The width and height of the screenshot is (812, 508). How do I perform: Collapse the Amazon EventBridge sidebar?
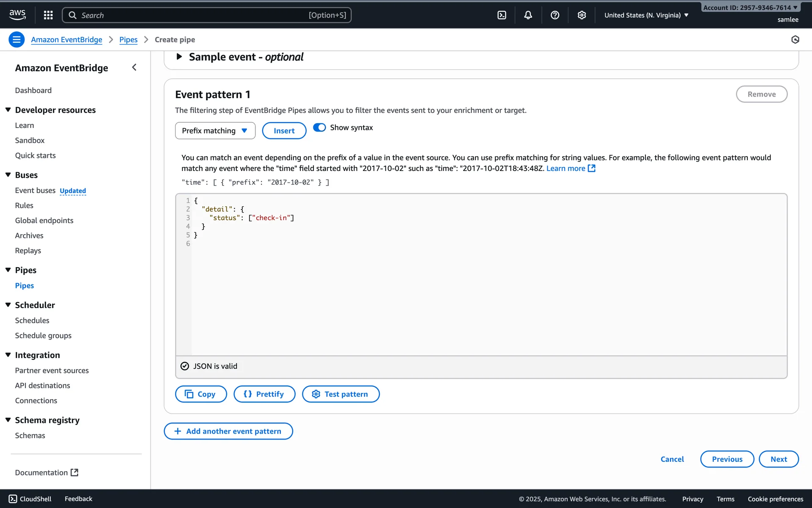[134, 68]
